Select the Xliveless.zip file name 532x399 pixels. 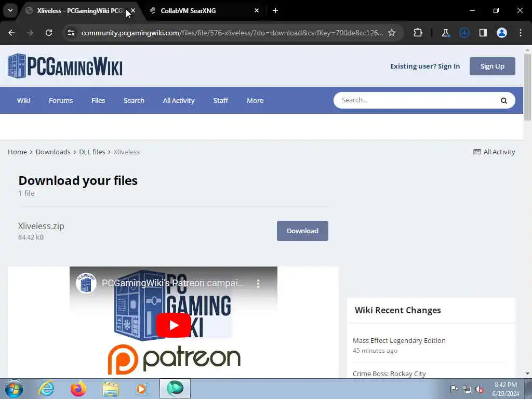[x=41, y=226]
